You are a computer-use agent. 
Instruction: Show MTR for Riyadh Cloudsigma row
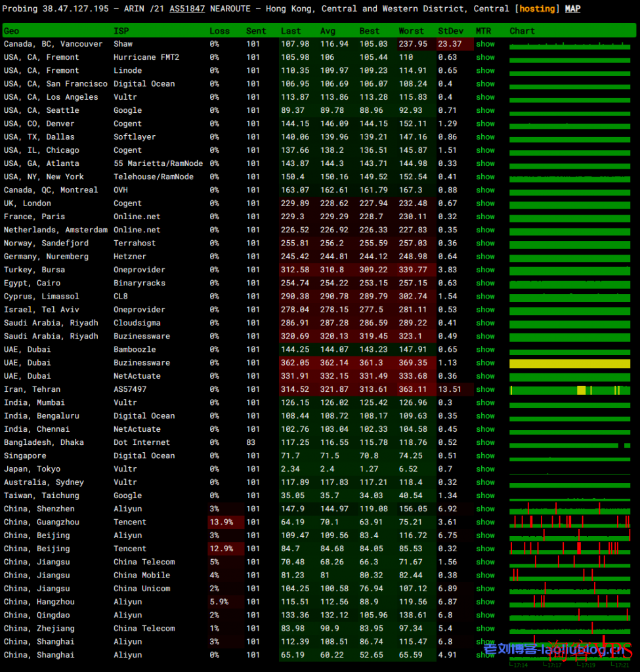tap(485, 323)
